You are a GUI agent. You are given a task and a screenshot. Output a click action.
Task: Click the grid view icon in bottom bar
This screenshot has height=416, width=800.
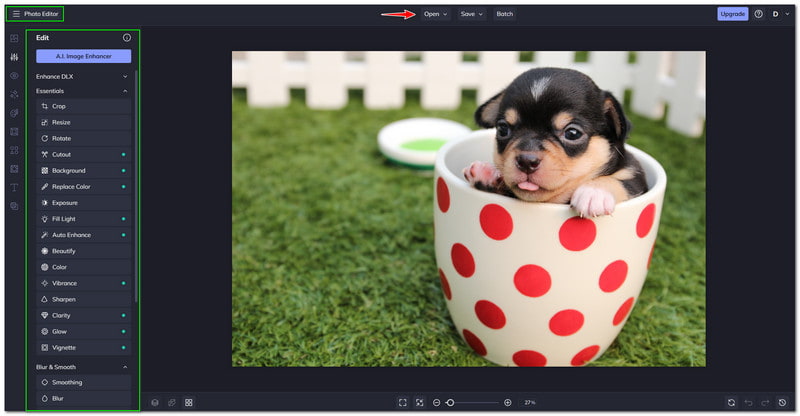(189, 403)
